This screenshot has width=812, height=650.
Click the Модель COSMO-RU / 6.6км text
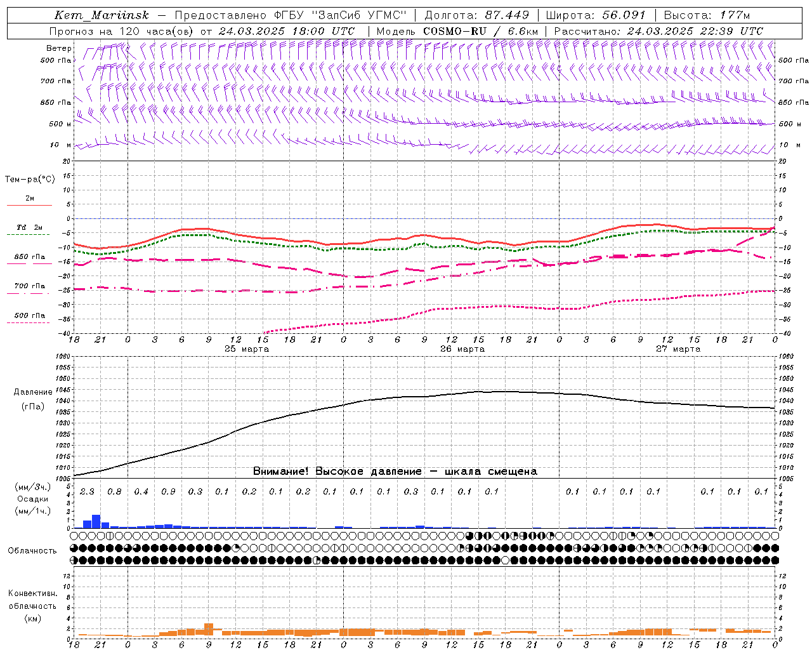[457, 31]
